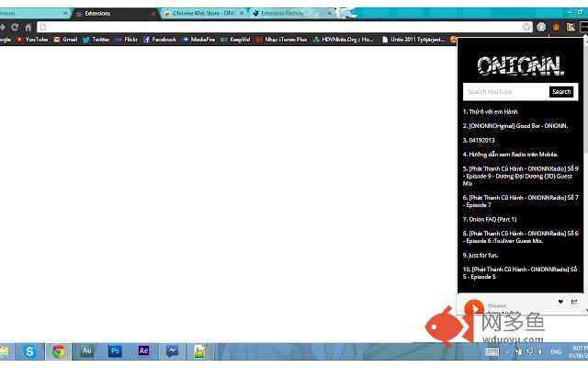This screenshot has width=588, height=368.
Task: Open After Effects from taskbar
Action: click(143, 351)
